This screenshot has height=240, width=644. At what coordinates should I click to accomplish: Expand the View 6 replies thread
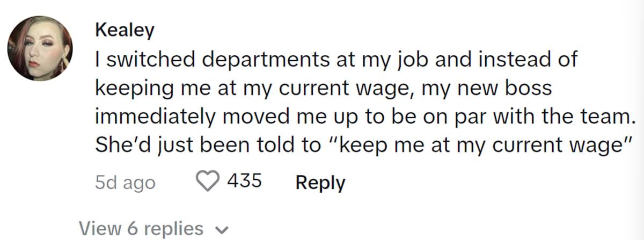pyautogui.click(x=141, y=228)
